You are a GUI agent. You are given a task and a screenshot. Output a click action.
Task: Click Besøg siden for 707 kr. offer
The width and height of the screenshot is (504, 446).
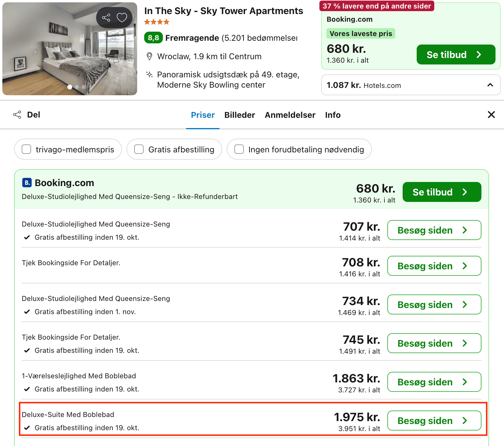pyautogui.click(x=434, y=230)
